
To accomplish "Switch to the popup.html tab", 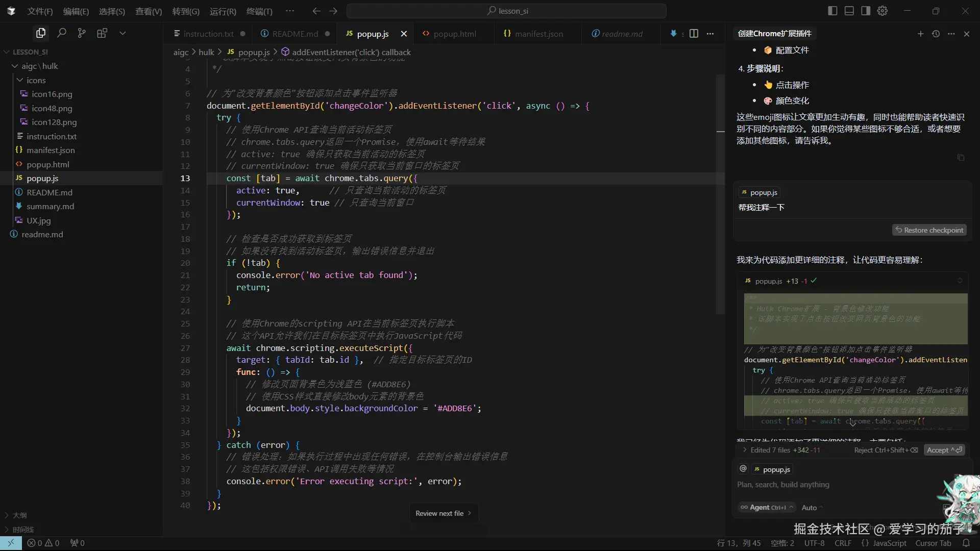I will (454, 34).
